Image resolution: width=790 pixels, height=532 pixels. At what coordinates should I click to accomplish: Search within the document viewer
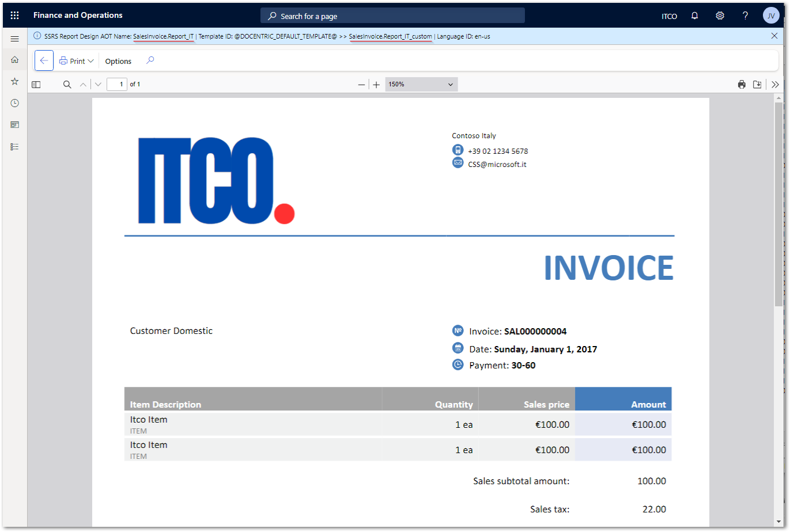[x=67, y=85]
